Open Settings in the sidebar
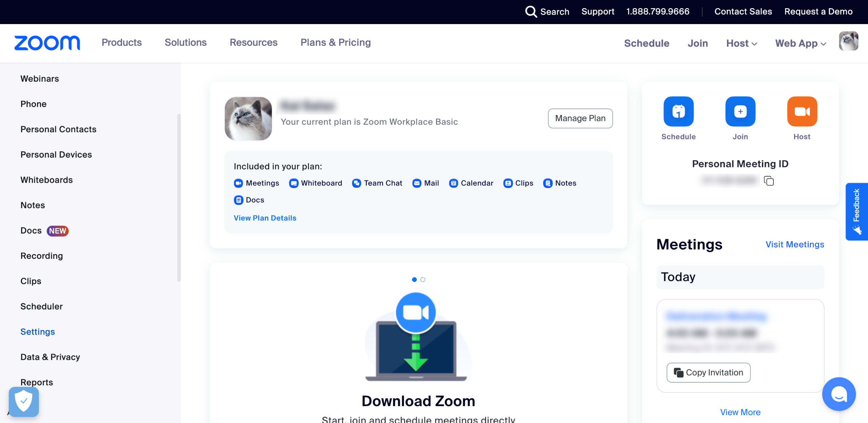This screenshot has height=423, width=868. point(38,331)
